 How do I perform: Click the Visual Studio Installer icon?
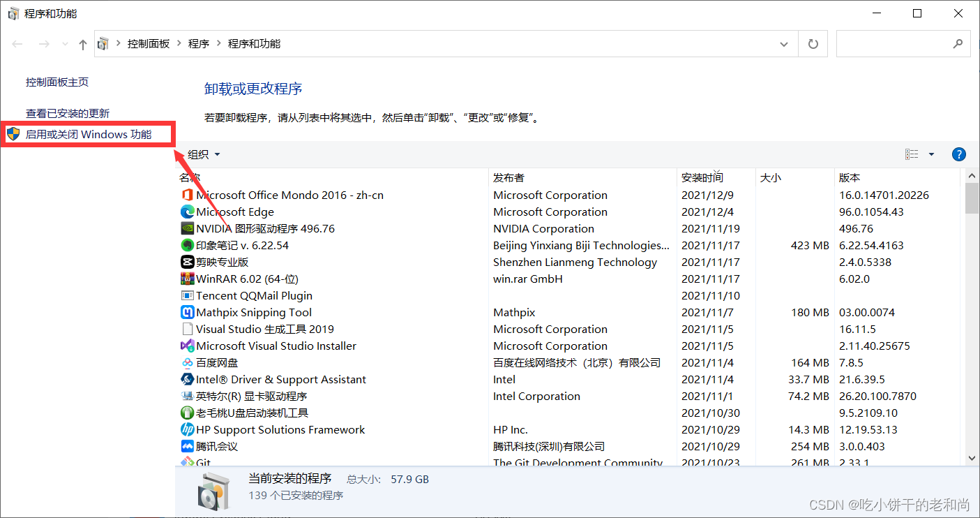click(187, 346)
